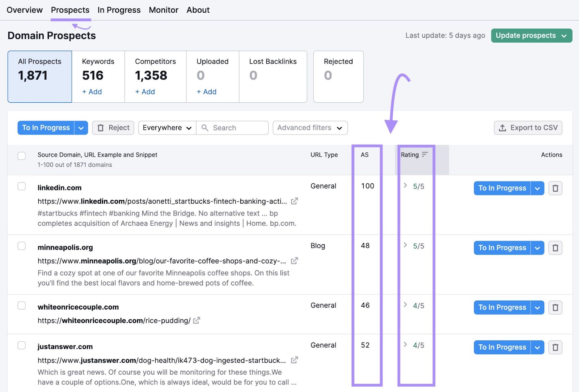Viewport: 579px width, 392px height.
Task: Click + Add under the Competitors card
Action: [x=145, y=91]
